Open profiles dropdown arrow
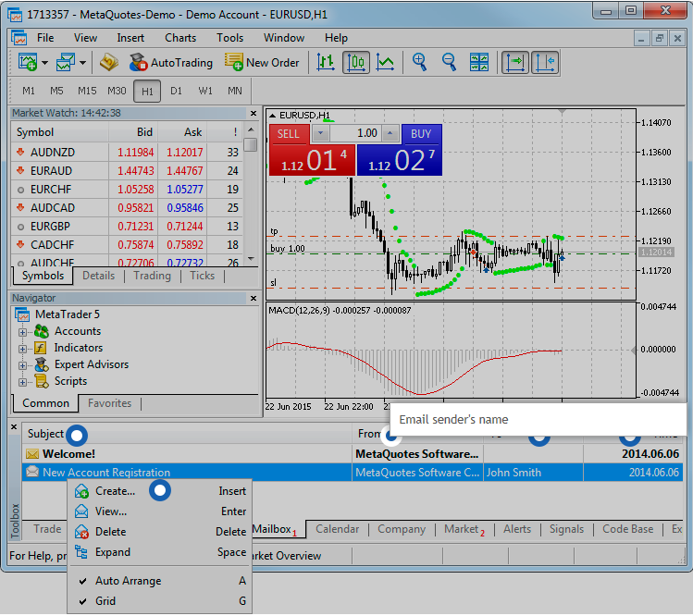The image size is (693, 616). (x=82, y=63)
